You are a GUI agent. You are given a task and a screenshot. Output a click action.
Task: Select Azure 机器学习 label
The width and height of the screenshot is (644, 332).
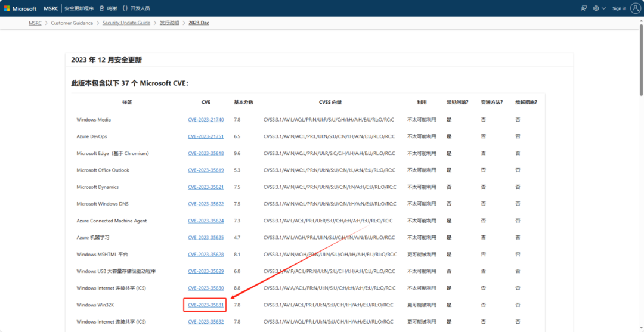93,237
